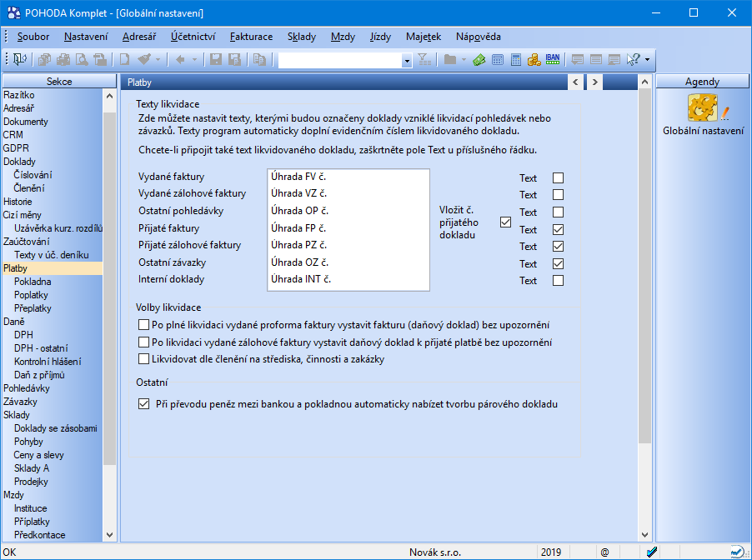Go to previous section with the < button
The height and width of the screenshot is (560, 752).
(x=575, y=82)
